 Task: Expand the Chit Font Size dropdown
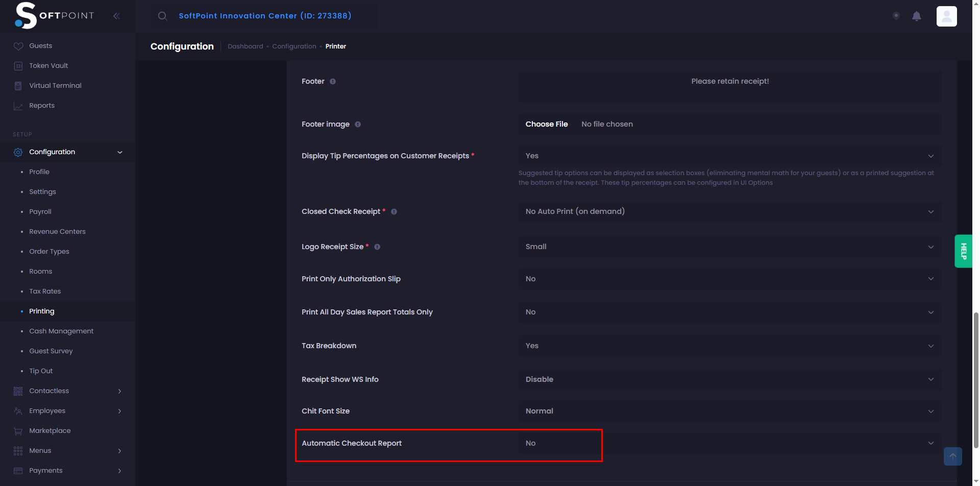pos(730,411)
